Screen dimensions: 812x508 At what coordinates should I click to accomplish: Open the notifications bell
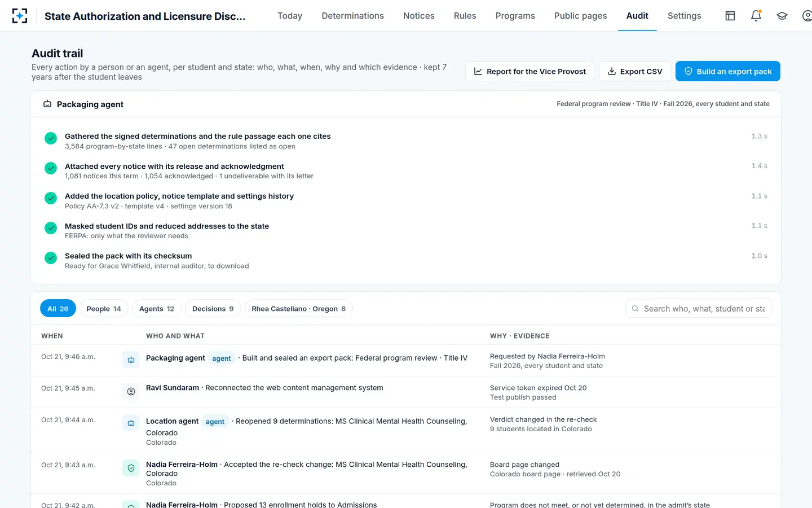(x=756, y=16)
